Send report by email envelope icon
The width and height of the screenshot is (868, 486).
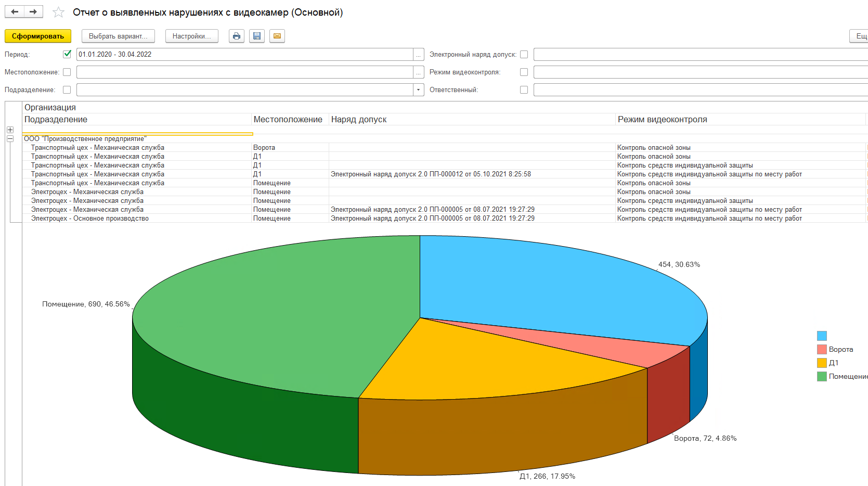pos(277,36)
